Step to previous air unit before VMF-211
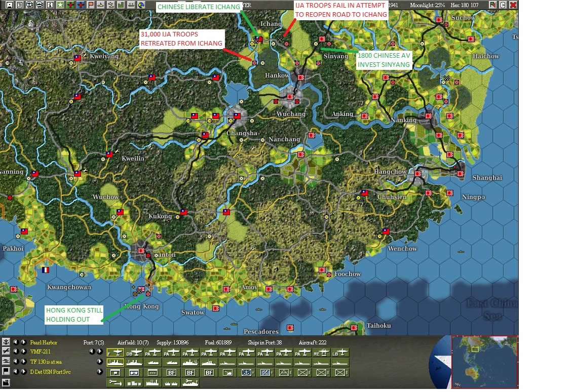Viewport: 576px width, 392px height. point(16,351)
